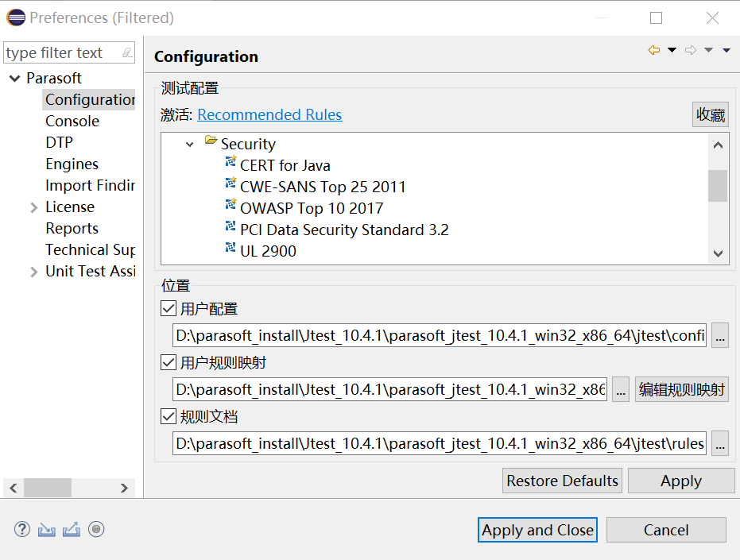Screen dimensions: 740x560
Task: Click the Apply button
Action: [681, 481]
